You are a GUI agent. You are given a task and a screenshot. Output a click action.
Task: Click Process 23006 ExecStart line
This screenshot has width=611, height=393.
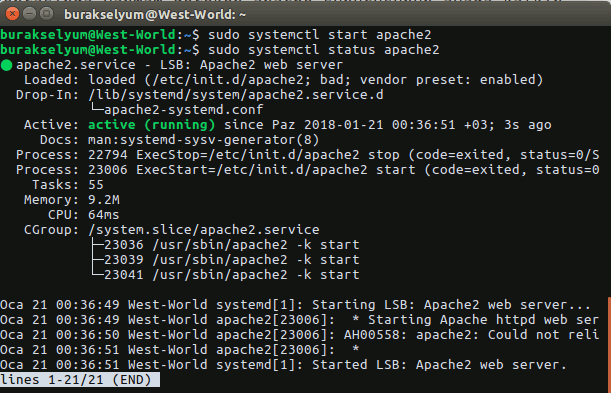[x=307, y=170]
